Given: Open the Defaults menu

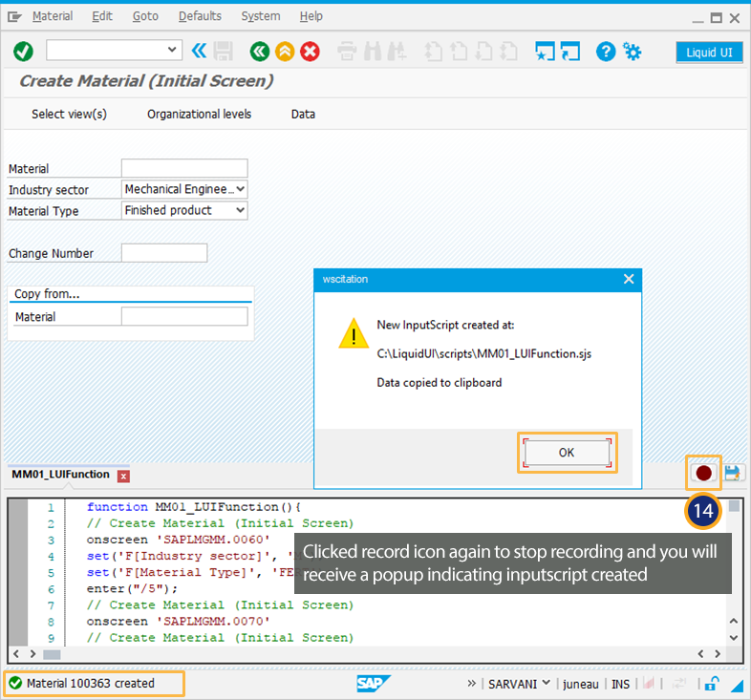Looking at the screenshot, I should [x=200, y=16].
